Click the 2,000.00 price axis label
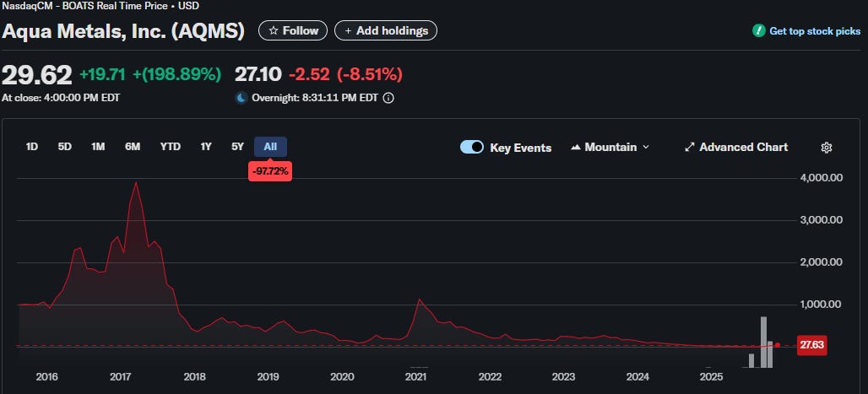Image resolution: width=868 pixels, height=394 pixels. (822, 262)
